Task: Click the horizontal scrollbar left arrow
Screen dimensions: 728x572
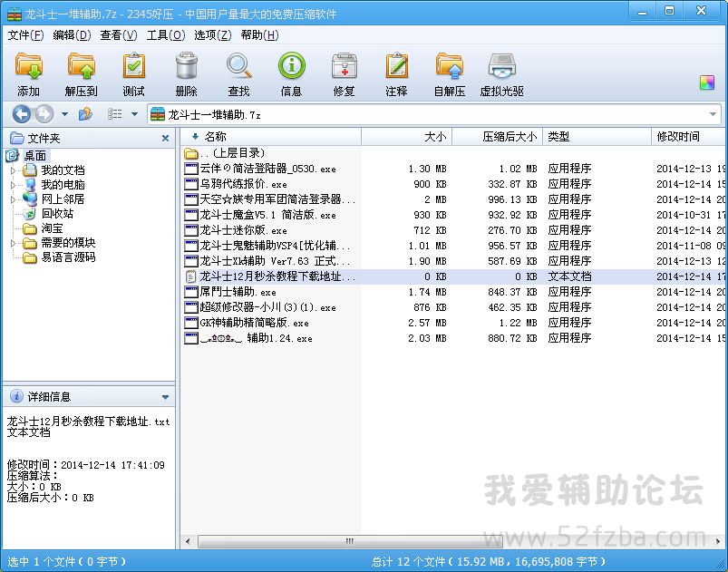Action: (188, 541)
